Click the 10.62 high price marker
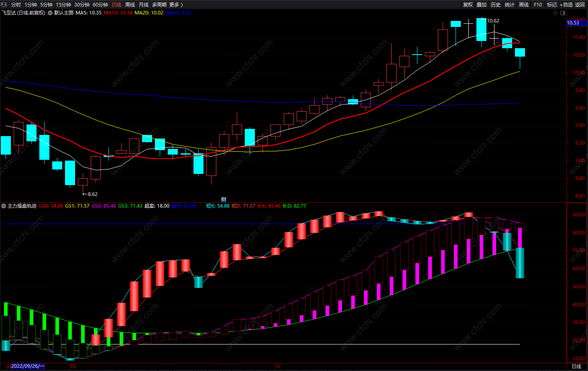The image size is (588, 371). pyautogui.click(x=493, y=20)
